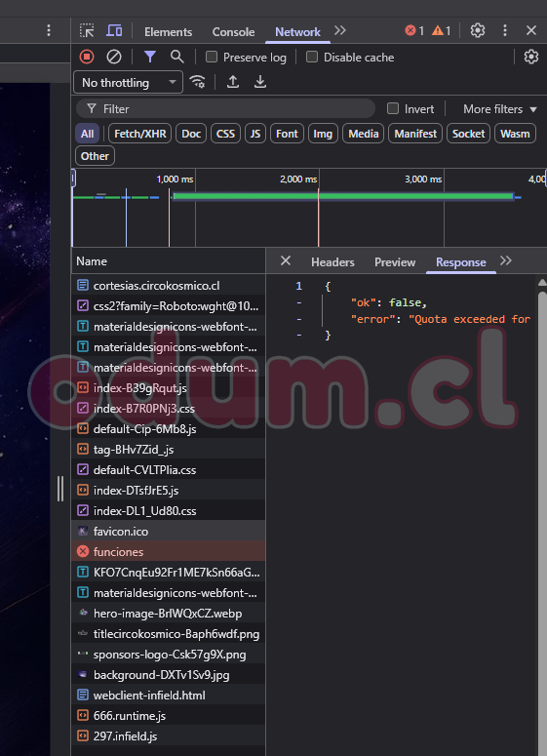Screen dimensions: 547x756
Task: Filter requests by Fetch/XHR
Action: [140, 134]
